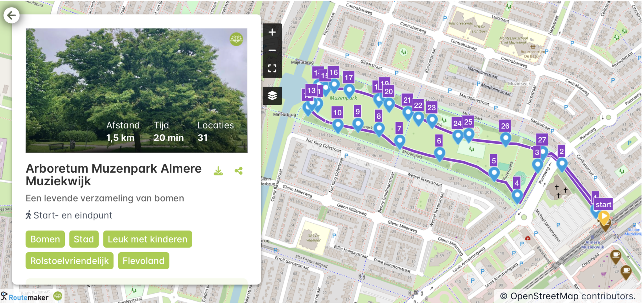
Task: Select location marker 10 on the map
Action: pyautogui.click(x=338, y=125)
